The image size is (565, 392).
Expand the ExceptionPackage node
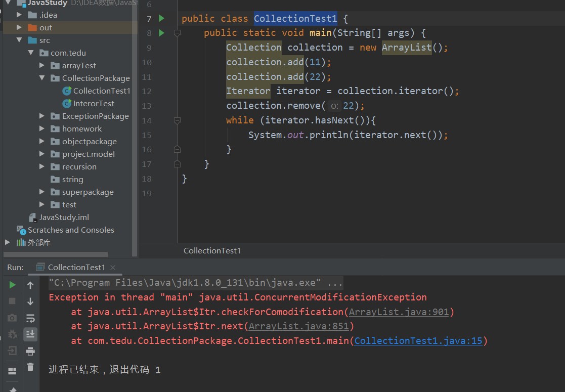(42, 116)
